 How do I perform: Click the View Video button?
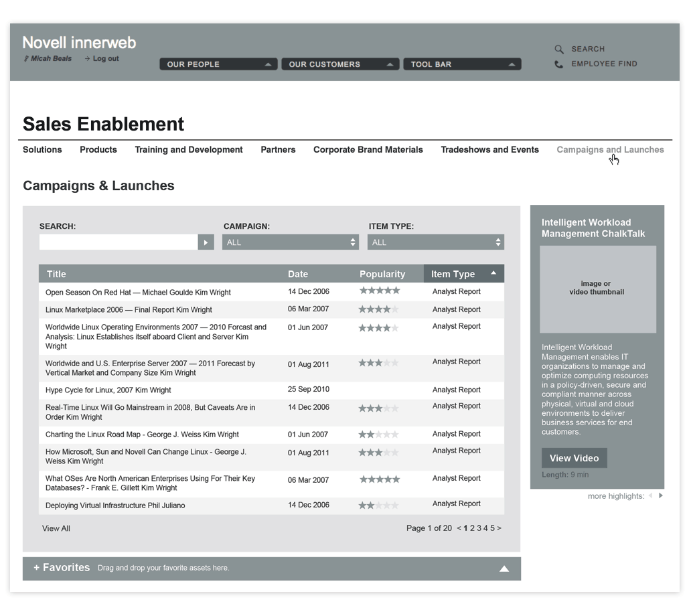click(575, 458)
